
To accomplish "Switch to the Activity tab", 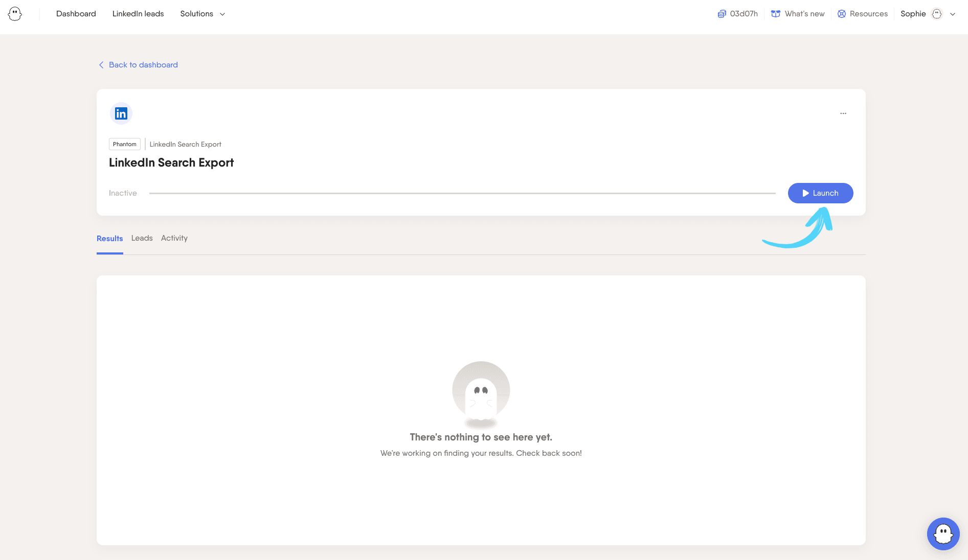I will (x=174, y=238).
